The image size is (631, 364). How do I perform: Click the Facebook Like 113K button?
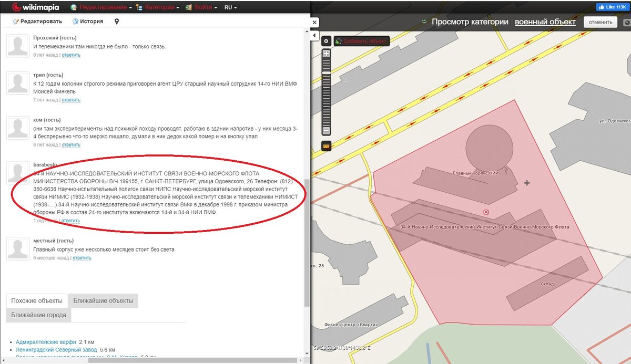613,7
